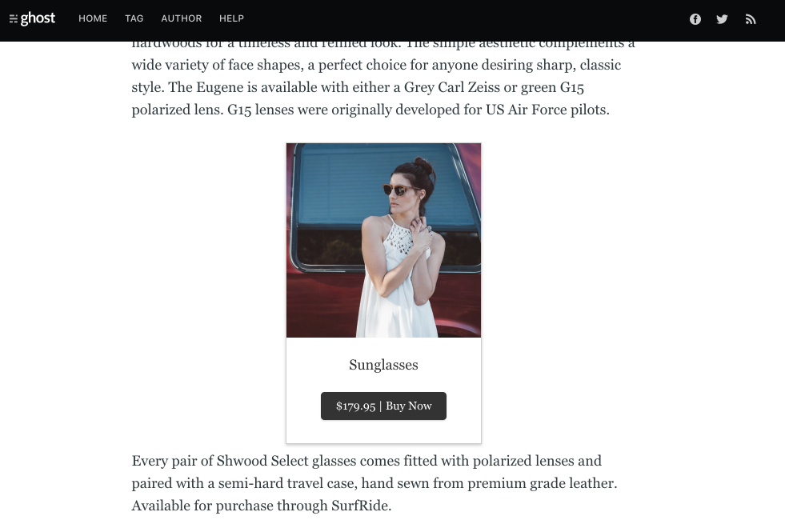Open the Twitter profile icon
The width and height of the screenshot is (785, 532).
pyautogui.click(x=722, y=19)
